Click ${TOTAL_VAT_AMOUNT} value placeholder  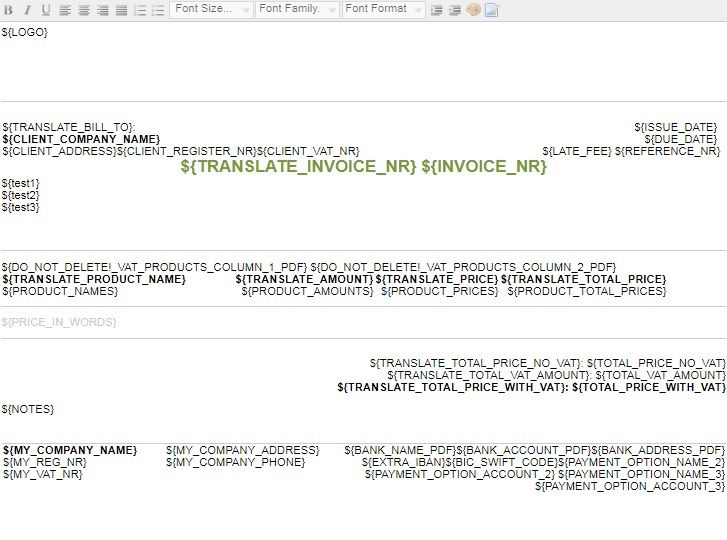point(661,375)
